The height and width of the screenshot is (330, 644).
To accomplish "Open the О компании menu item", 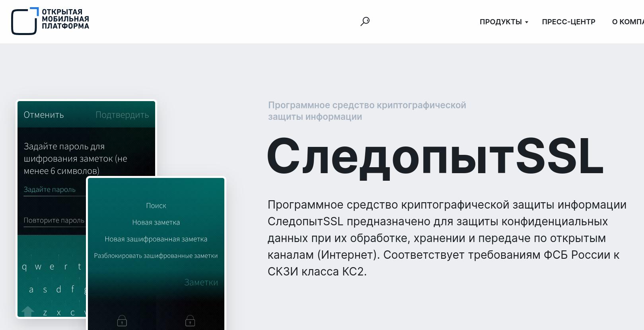I will tap(628, 22).
